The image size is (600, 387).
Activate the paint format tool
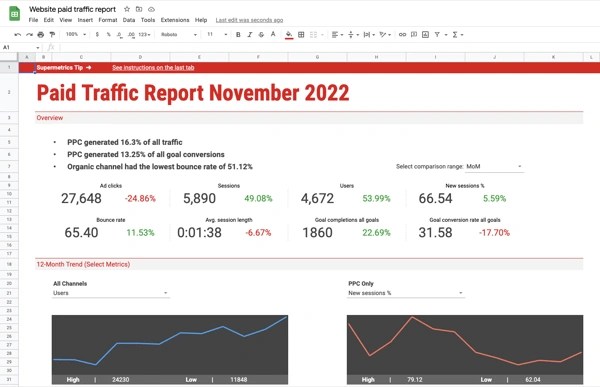click(x=52, y=34)
